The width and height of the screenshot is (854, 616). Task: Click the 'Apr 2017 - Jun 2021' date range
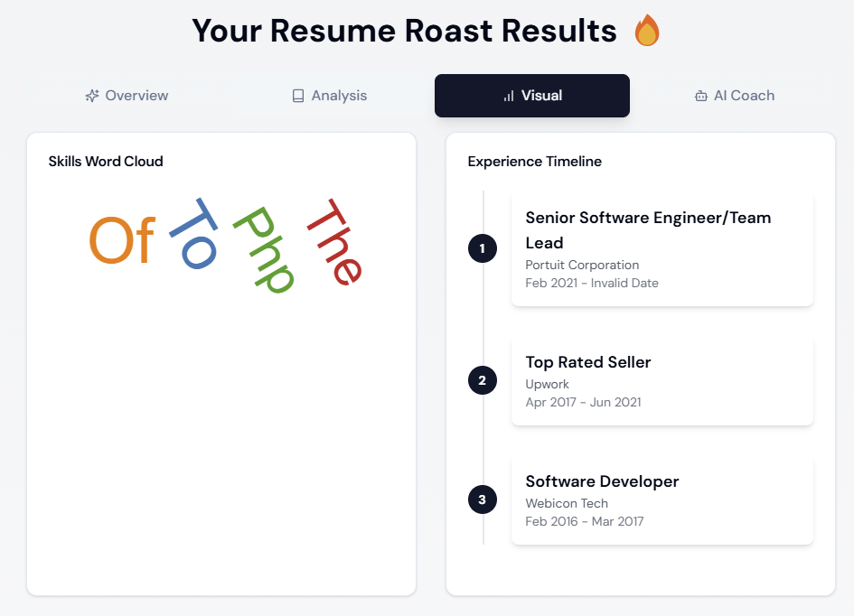pos(583,402)
